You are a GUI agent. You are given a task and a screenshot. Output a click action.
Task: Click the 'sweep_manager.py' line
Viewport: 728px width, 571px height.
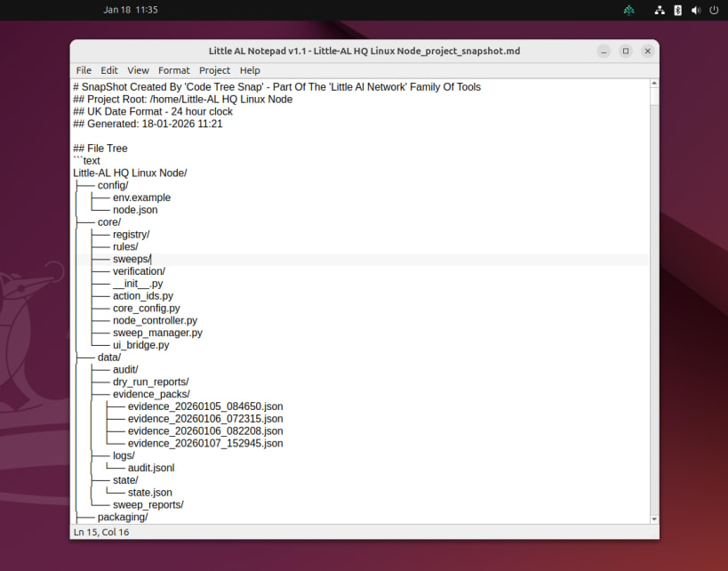pos(157,334)
